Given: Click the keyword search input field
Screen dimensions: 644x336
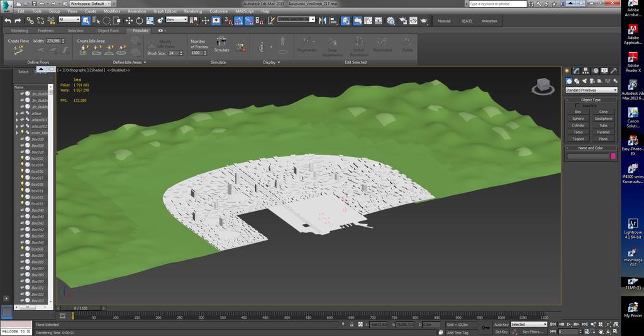Looking at the screenshot, I should click(497, 4).
